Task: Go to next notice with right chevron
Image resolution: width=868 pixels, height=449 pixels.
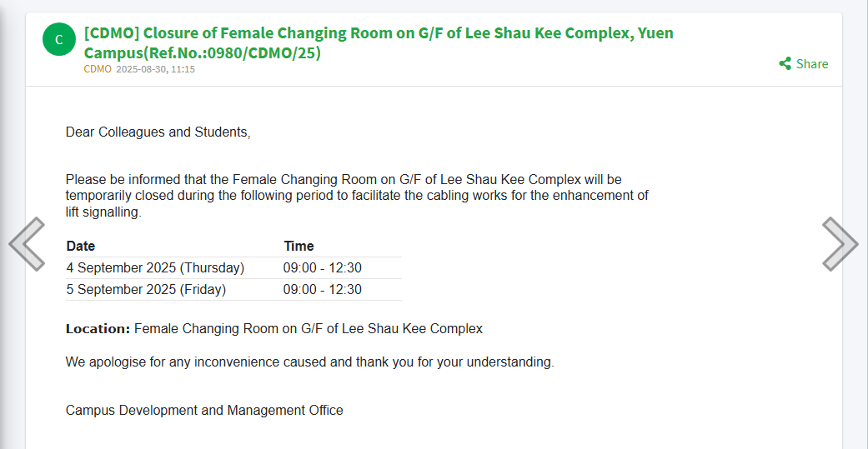Action: click(840, 244)
